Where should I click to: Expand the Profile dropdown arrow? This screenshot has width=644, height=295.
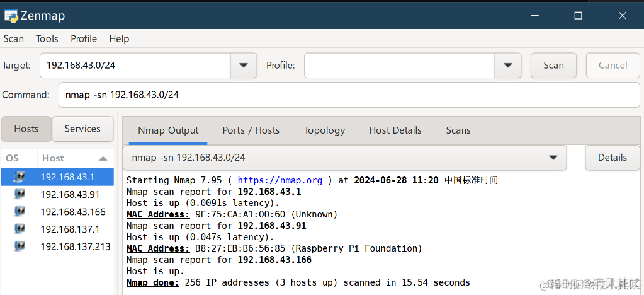(508, 65)
